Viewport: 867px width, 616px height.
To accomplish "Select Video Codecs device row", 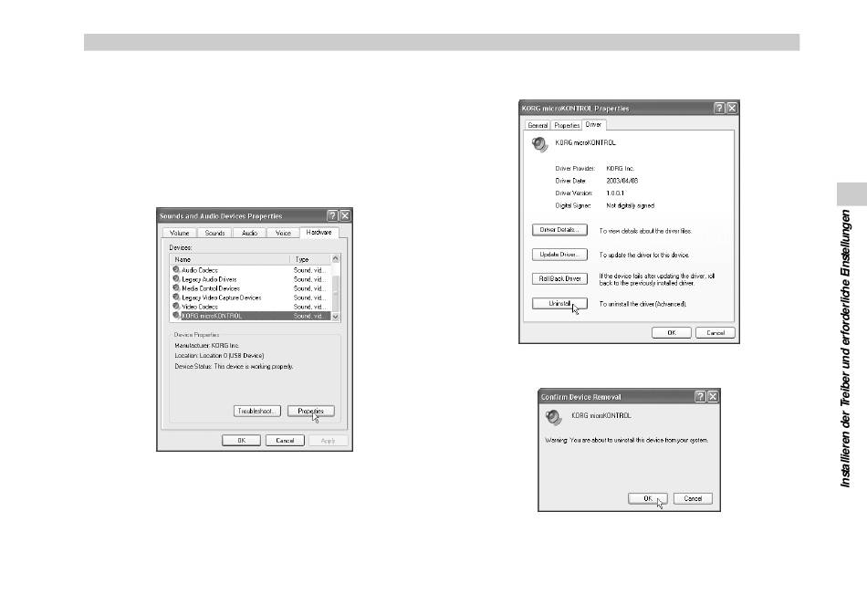I will (x=250, y=307).
